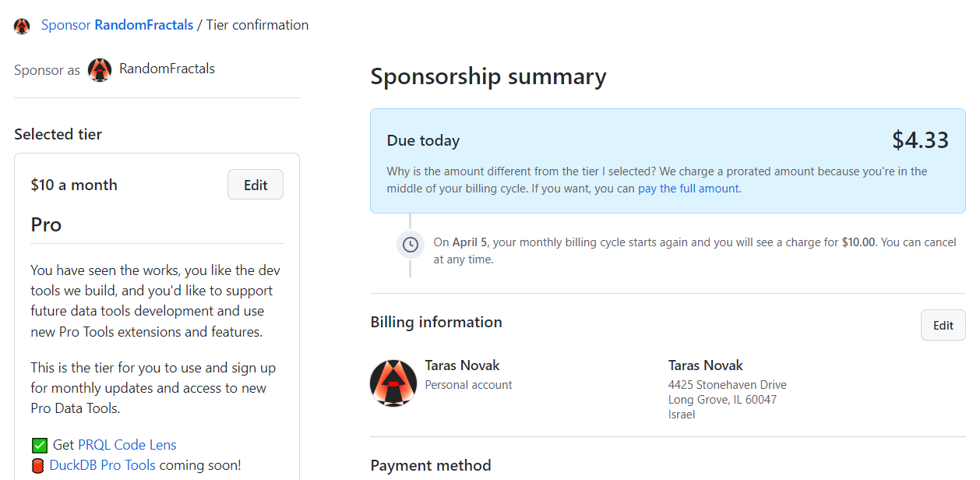Click the RandomFractals name beside "Sponsor as"
The width and height of the screenshot is (980, 480).
point(167,69)
